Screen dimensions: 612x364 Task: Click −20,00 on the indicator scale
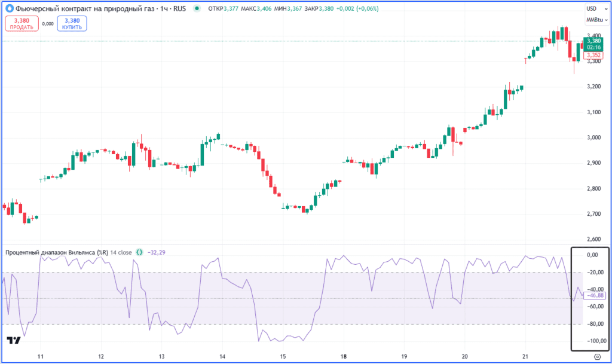tap(595, 273)
